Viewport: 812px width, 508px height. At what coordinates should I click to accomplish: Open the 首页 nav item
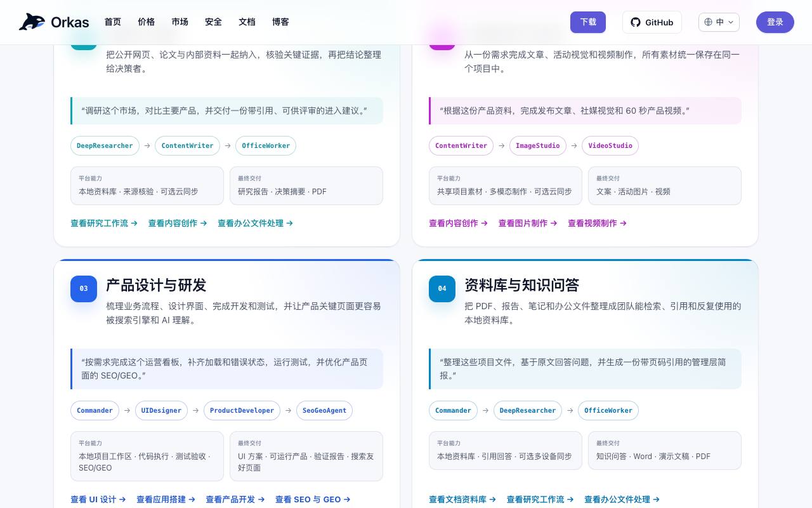113,22
